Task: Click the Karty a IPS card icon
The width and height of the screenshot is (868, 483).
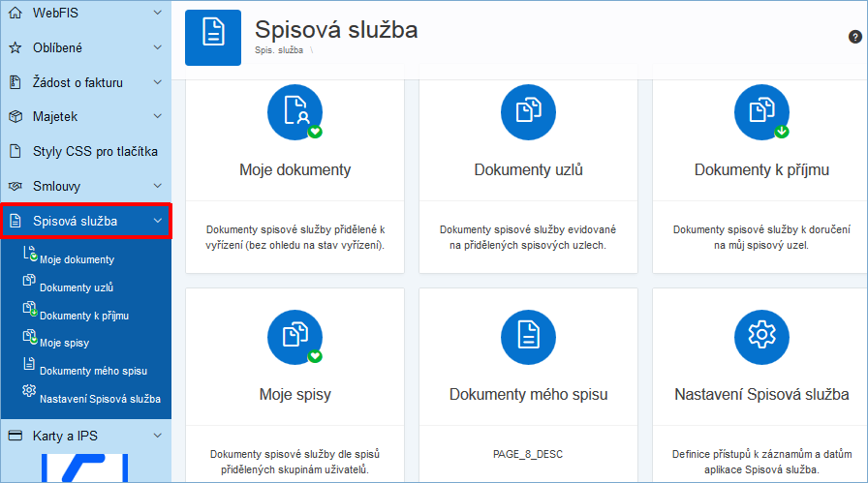Action: click(x=15, y=436)
